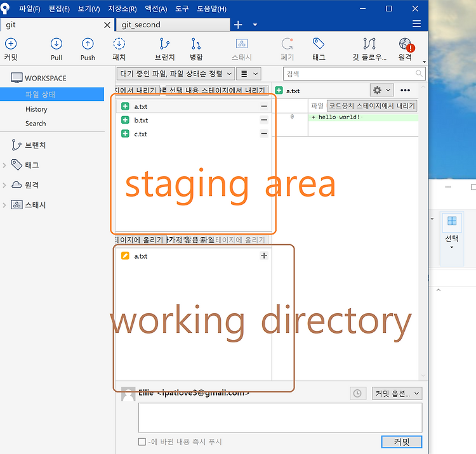Viewport: 476px width, 454px height.
Task: Click the commit history clock icon
Action: [357, 393]
